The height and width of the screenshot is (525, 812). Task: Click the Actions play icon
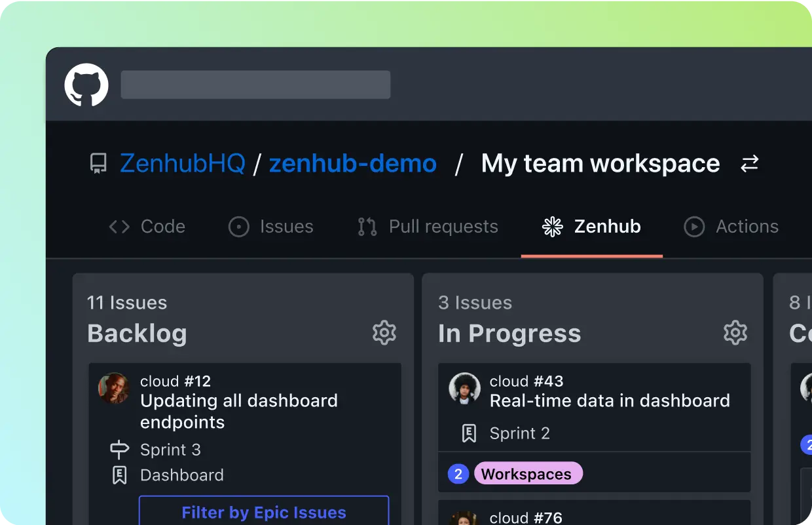coord(694,226)
